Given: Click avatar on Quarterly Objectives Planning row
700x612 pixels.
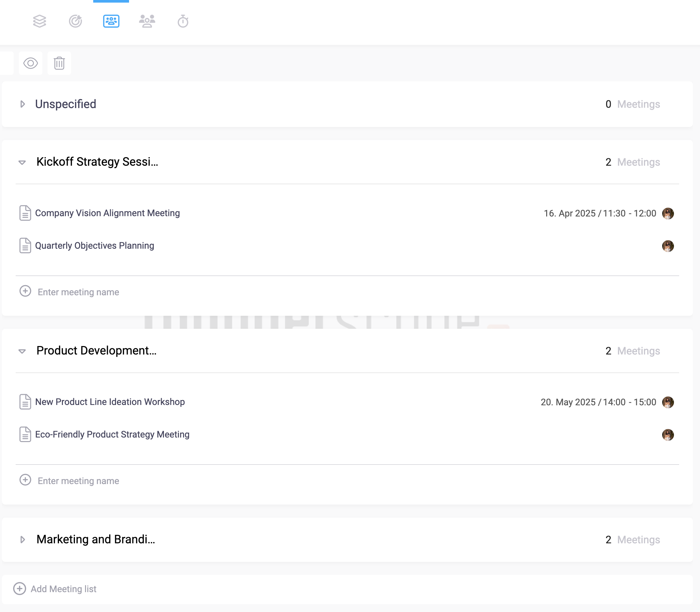Looking at the screenshot, I should tap(667, 246).
